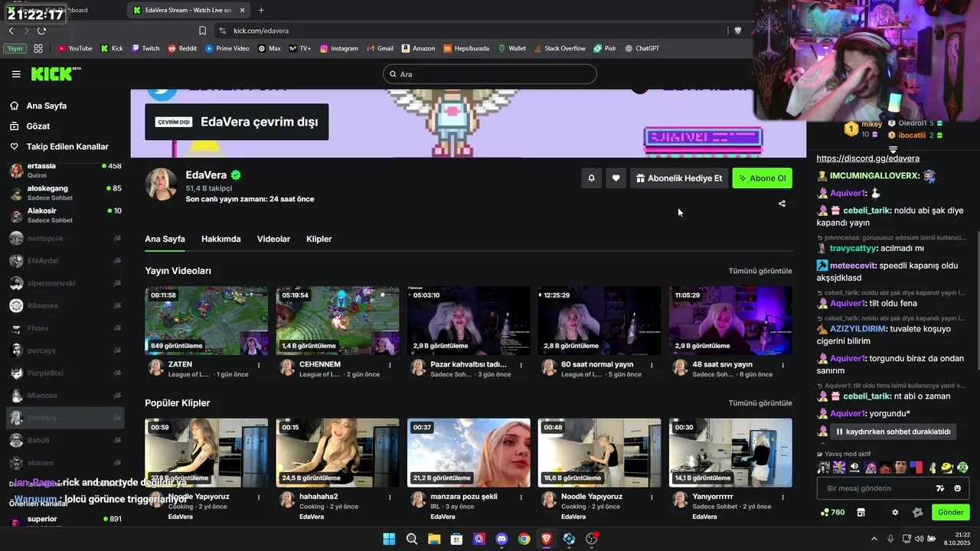Open options menu for CEHENNEM video
The height and width of the screenshot is (551, 980).
[390, 365]
